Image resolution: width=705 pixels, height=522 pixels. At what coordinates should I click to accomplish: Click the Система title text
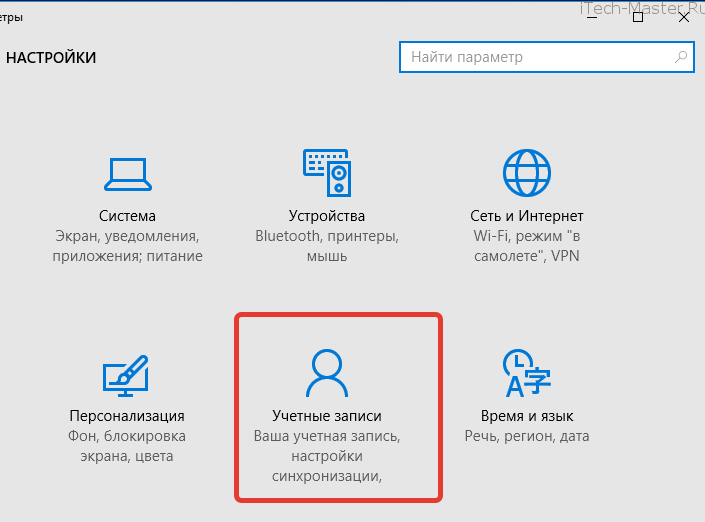point(127,216)
